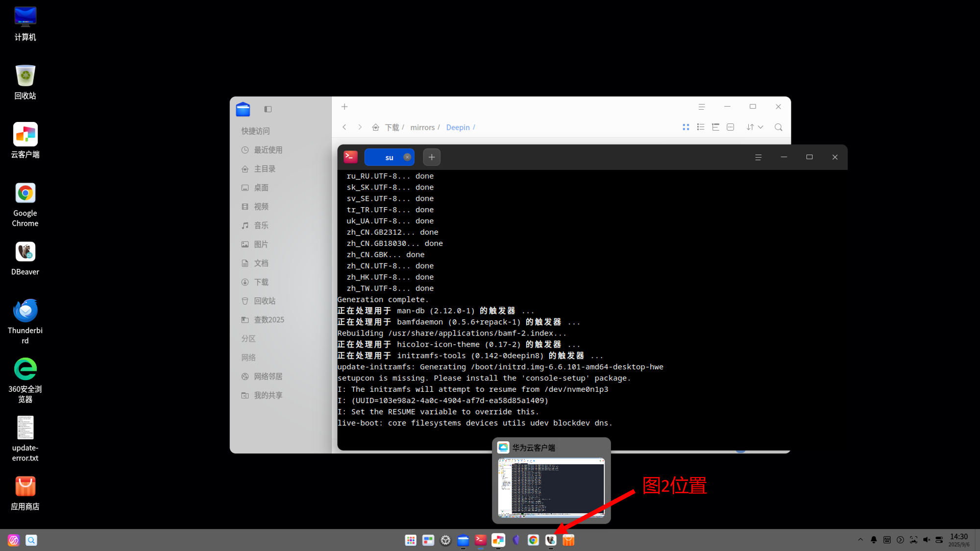
Task: Add a new terminal tab
Action: 432,157
